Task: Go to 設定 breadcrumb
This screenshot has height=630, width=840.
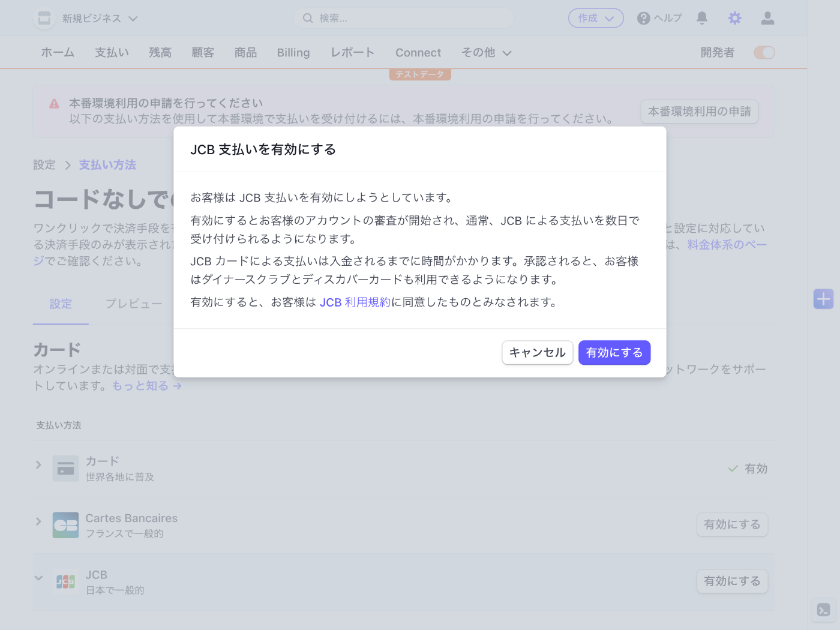Action: (x=44, y=165)
